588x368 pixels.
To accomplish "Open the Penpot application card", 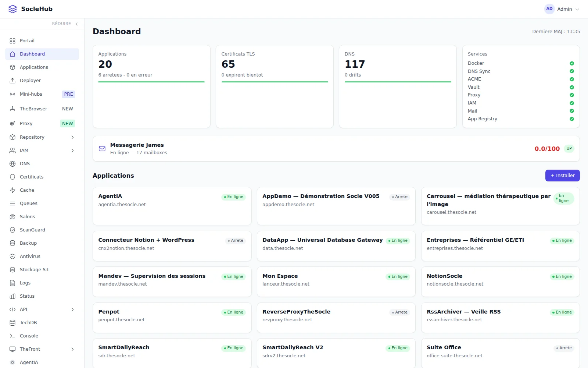I will 172,318.
